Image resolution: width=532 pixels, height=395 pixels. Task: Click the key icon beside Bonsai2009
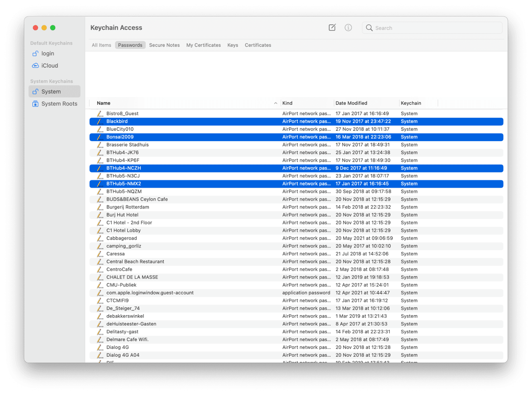[99, 137]
